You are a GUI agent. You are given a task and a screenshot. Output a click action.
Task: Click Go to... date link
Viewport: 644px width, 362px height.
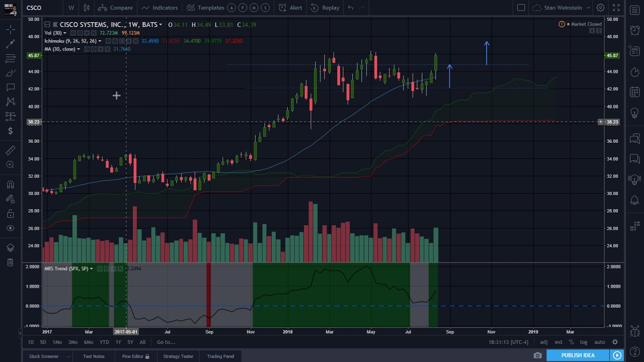coord(166,342)
